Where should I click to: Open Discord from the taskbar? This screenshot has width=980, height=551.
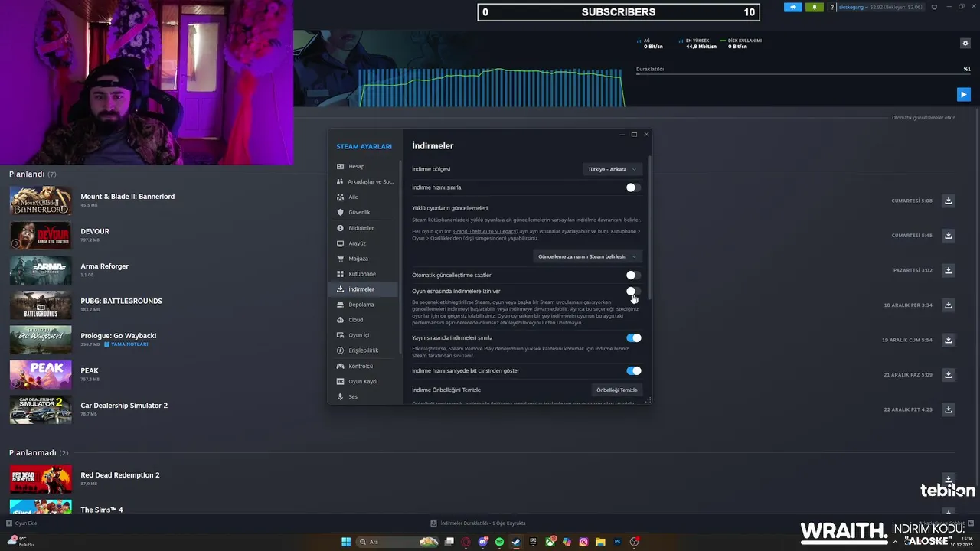pos(483,542)
